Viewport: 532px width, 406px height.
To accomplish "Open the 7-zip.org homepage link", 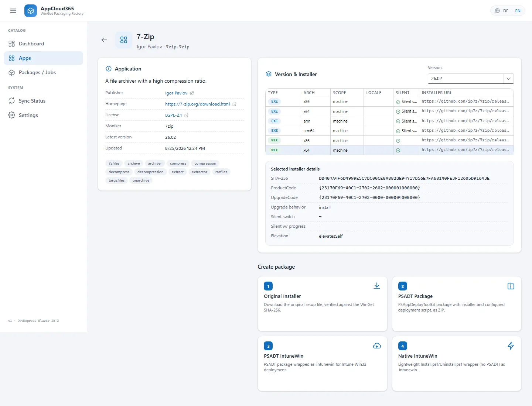I will pos(198,104).
